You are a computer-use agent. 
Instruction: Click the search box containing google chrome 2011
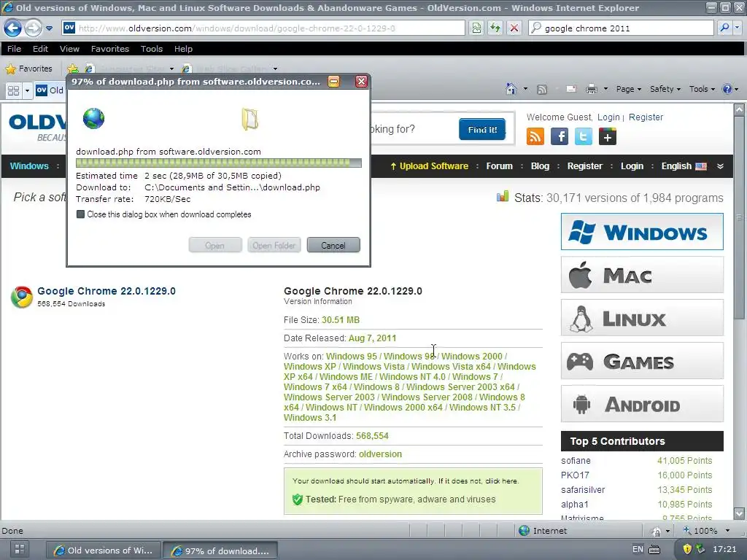[621, 28]
